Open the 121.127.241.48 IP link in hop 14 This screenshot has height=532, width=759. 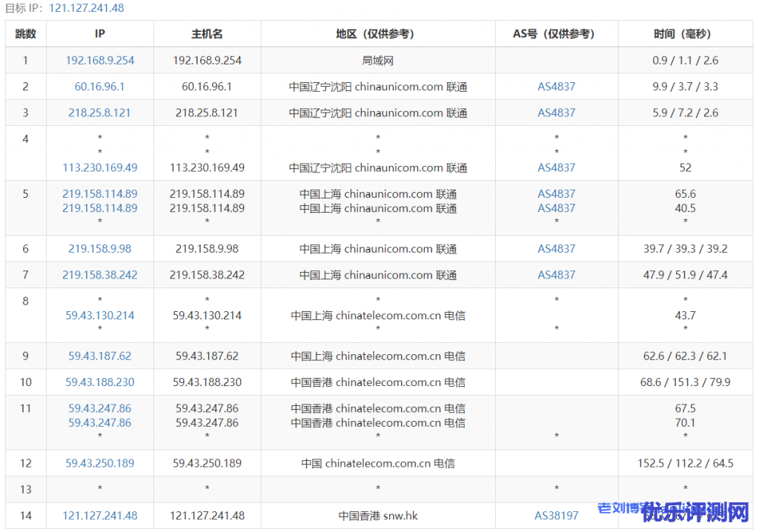point(100,516)
